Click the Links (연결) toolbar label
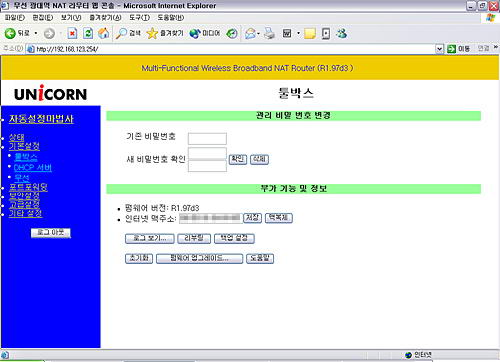The height and width of the screenshot is (362, 500). 484,49
